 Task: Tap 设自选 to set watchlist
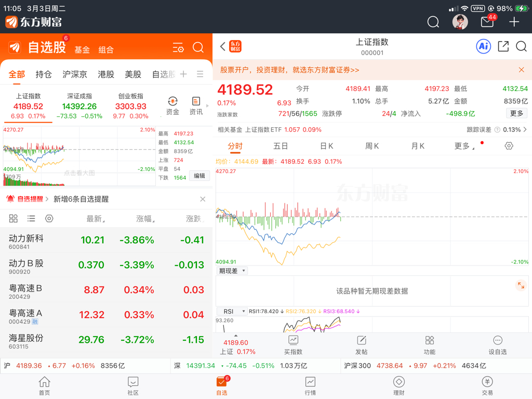click(x=497, y=345)
